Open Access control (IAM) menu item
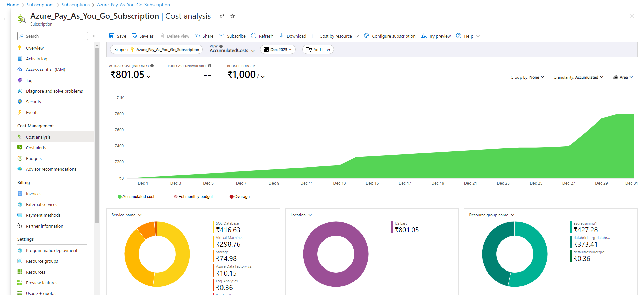Viewport: 644px width, 295px height. tap(45, 69)
